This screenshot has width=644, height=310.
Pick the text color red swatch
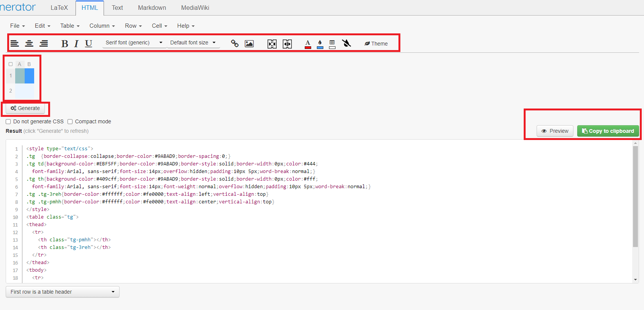pyautogui.click(x=308, y=44)
